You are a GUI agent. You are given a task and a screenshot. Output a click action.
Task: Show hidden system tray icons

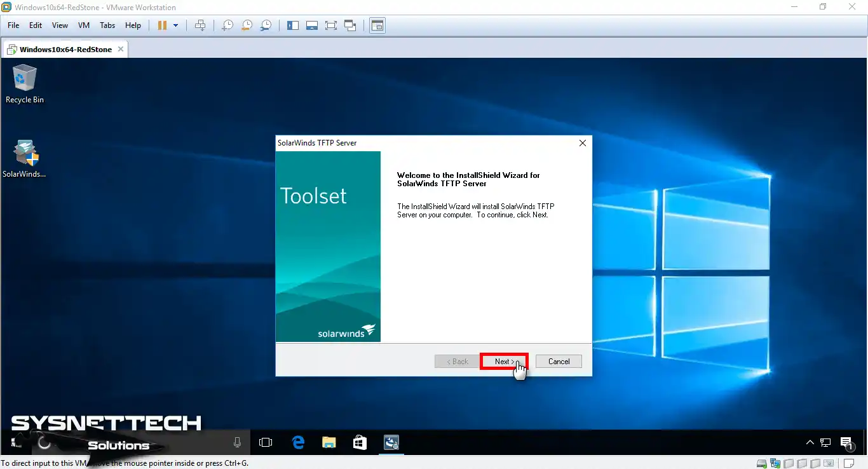810,442
